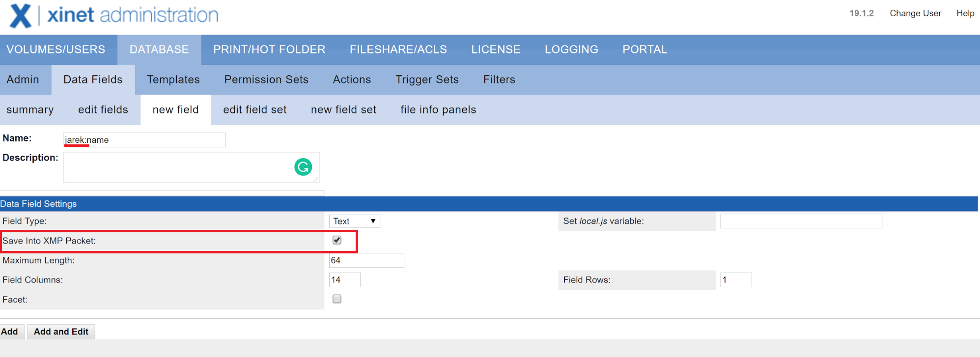Image resolution: width=980 pixels, height=357 pixels.
Task: Open the PRINT/HOT FOLDER tab
Action: (269, 50)
